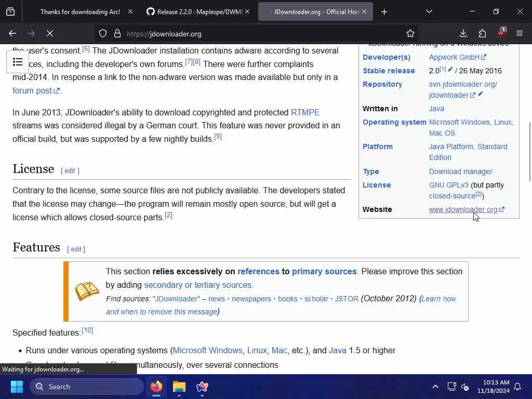Open citation reference 10
Image resolution: width=532 pixels, height=399 pixels.
click(x=87, y=330)
